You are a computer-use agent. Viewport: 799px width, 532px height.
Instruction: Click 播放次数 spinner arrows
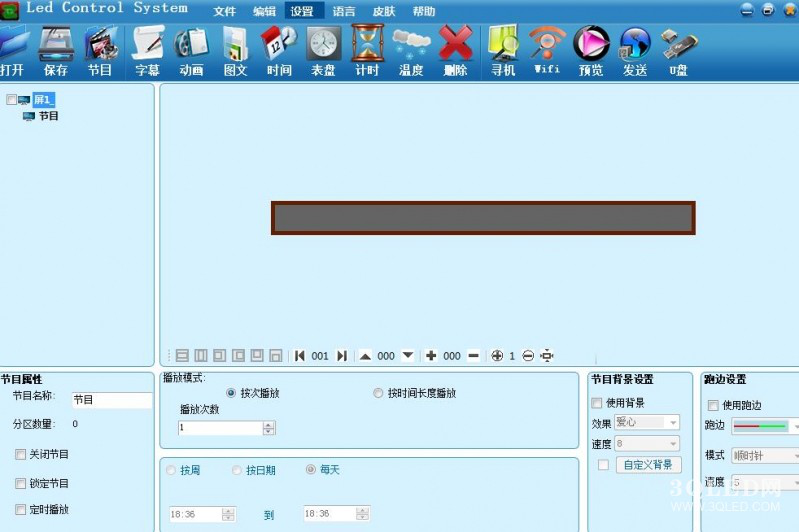(269, 428)
